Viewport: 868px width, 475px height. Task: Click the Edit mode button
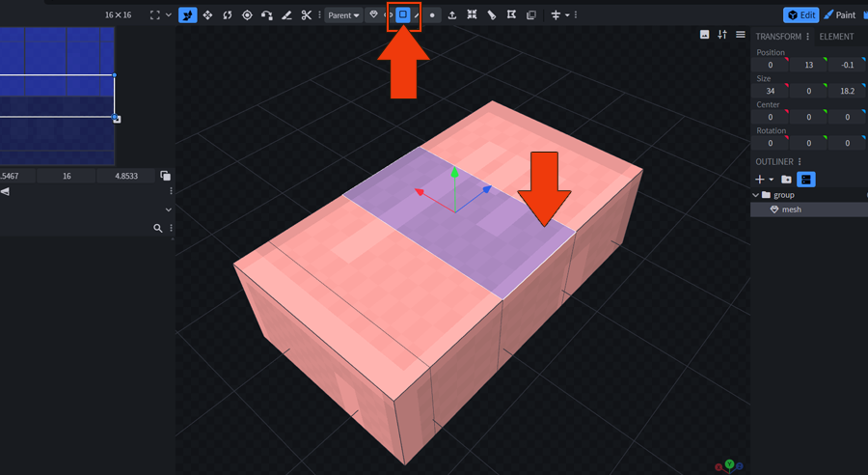800,15
